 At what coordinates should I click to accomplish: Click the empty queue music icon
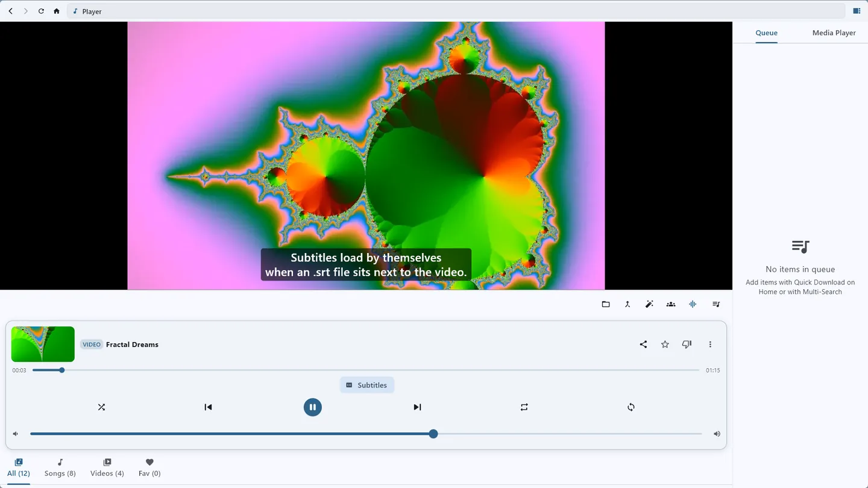tap(800, 246)
